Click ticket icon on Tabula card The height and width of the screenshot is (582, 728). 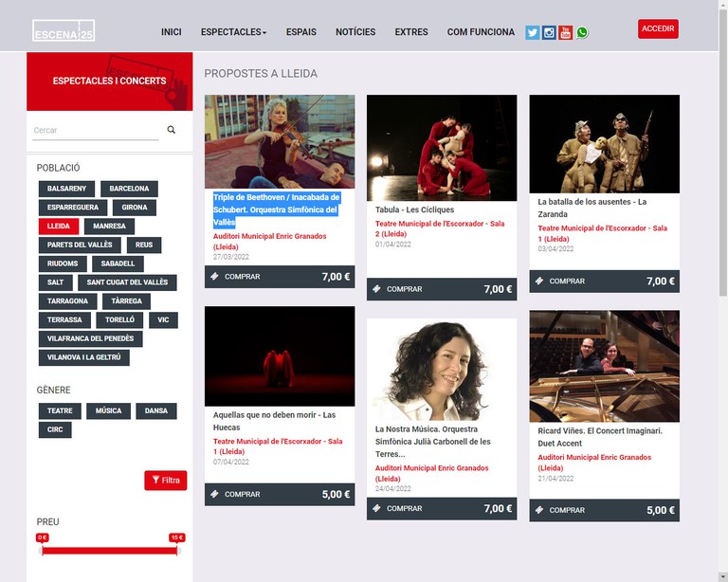click(377, 289)
